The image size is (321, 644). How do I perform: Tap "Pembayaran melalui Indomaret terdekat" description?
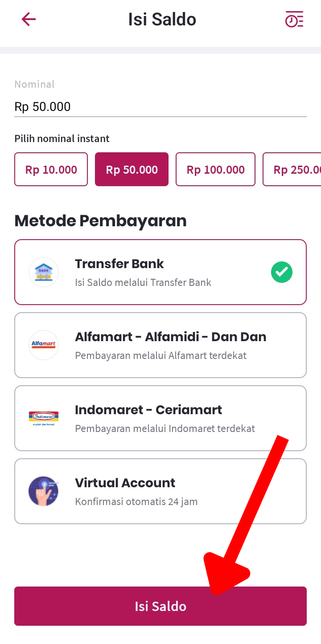165,428
